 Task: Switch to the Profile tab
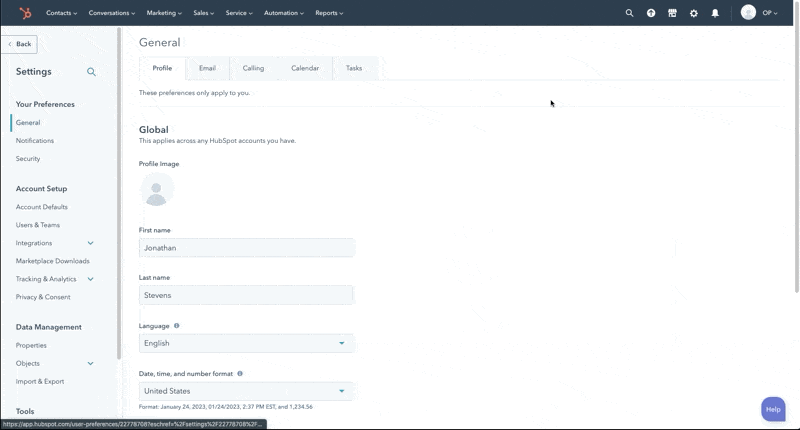(162, 68)
